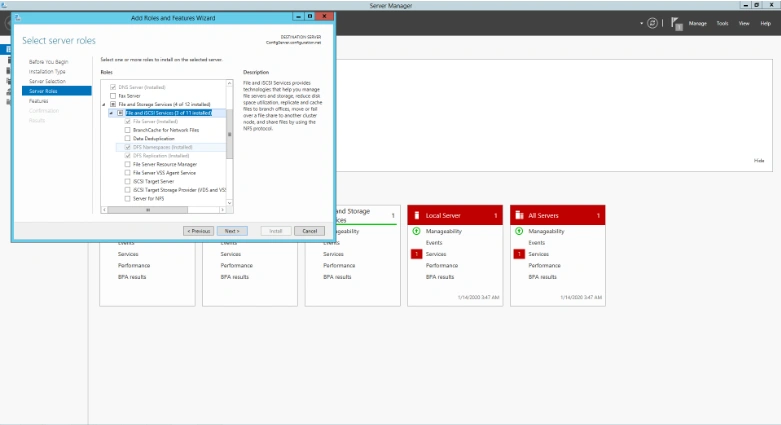This screenshot has height=425, width=781.
Task: Click BPA results in Local Server tile
Action: [440, 277]
